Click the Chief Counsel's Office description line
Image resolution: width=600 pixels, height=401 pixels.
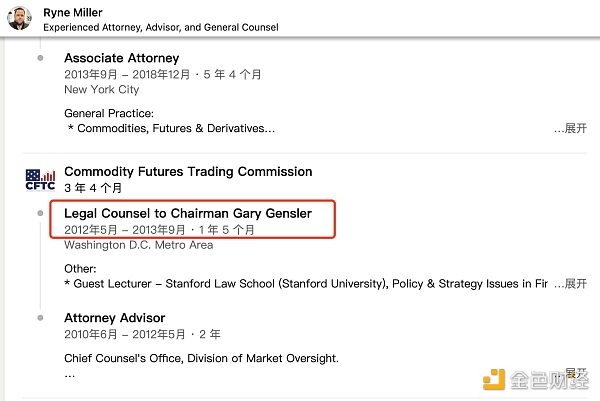[201, 358]
